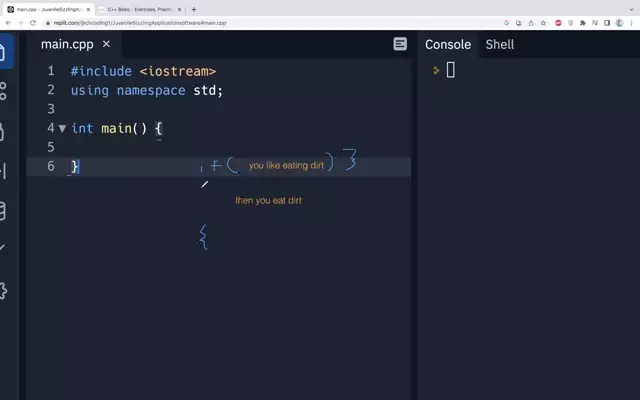The width and height of the screenshot is (640, 400).
Task: Click line number 2 in gutter
Action: [x=51, y=90]
